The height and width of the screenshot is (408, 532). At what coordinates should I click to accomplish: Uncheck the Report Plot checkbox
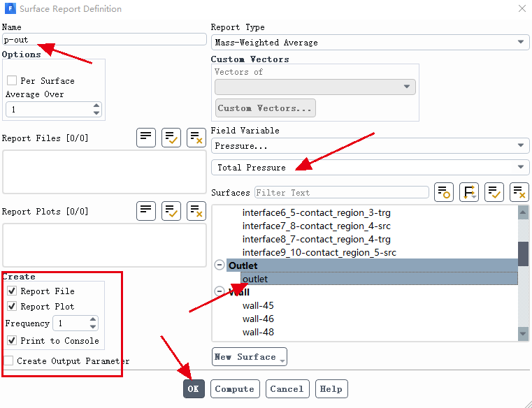(x=12, y=307)
